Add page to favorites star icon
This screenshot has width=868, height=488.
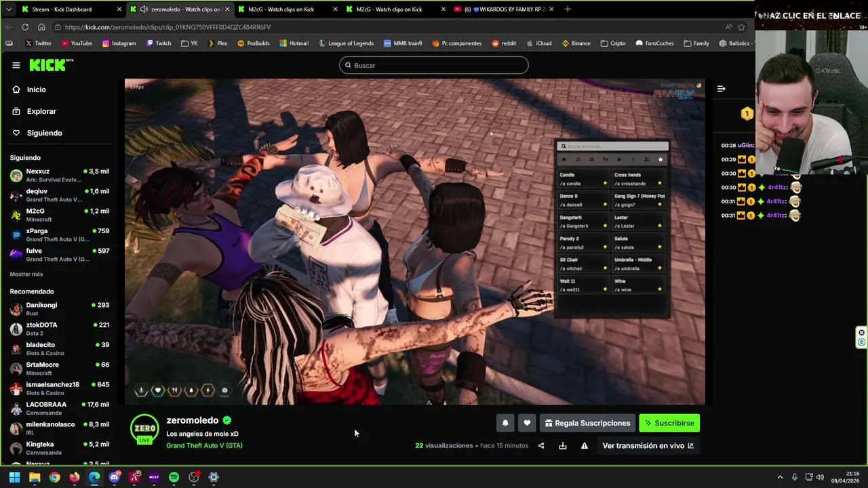coord(742,27)
